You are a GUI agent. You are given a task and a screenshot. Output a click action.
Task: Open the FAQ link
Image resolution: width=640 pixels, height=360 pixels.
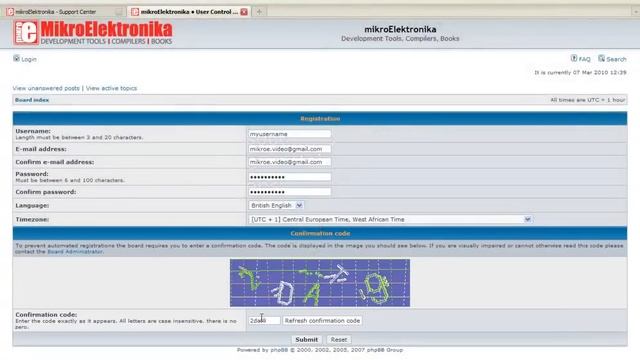pos(584,59)
